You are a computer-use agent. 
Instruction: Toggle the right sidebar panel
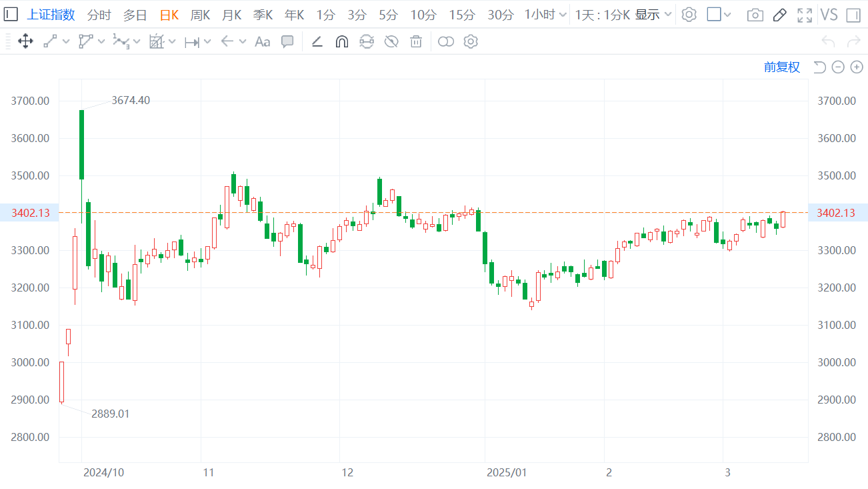click(x=852, y=15)
